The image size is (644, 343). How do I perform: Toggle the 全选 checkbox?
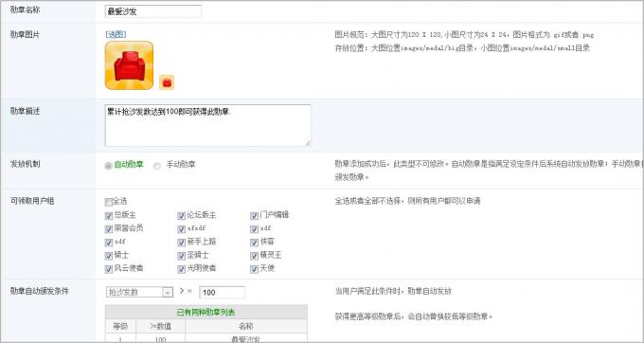108,202
